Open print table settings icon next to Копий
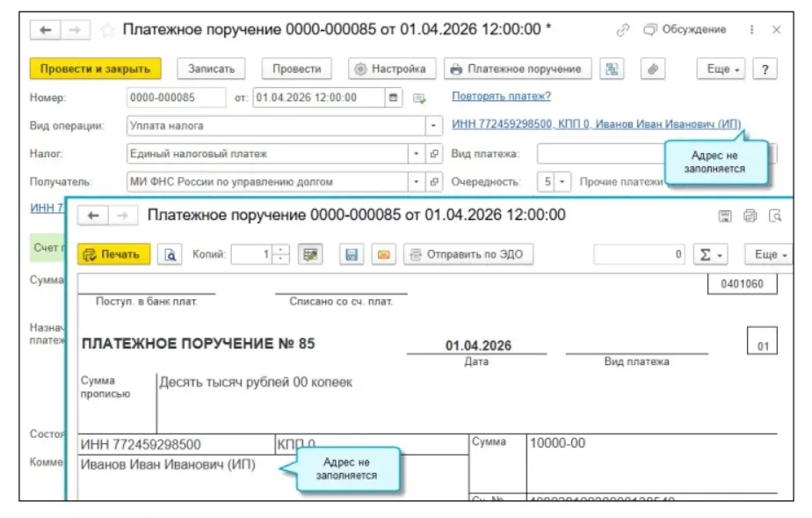The width and height of the screenshot is (812, 518). (x=308, y=252)
